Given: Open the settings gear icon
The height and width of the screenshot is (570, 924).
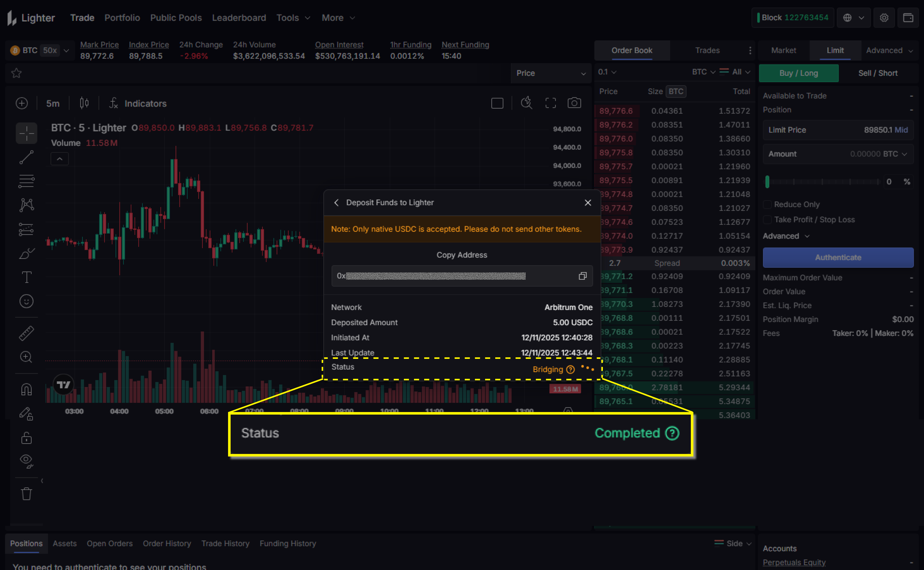Looking at the screenshot, I should coord(884,18).
